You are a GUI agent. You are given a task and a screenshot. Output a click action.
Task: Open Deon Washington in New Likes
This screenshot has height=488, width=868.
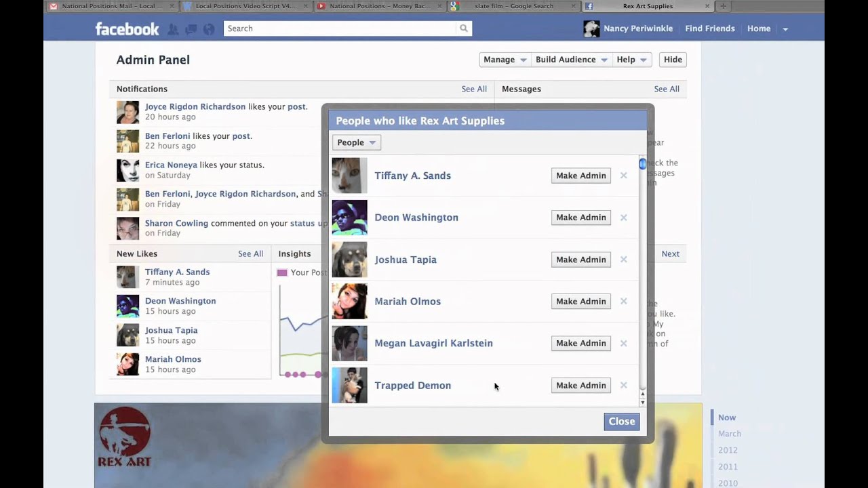point(180,301)
